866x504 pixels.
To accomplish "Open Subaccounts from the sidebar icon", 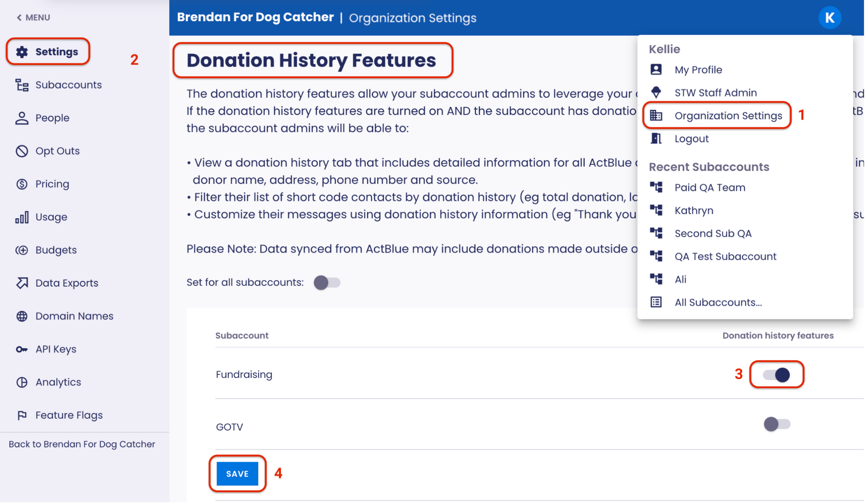I will [x=22, y=85].
